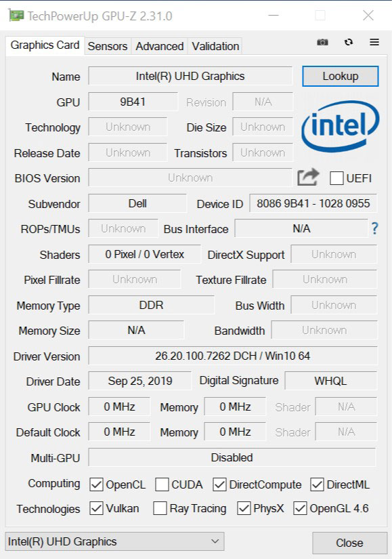Click the refresh arrows icon
The height and width of the screenshot is (559, 392).
[x=349, y=42]
